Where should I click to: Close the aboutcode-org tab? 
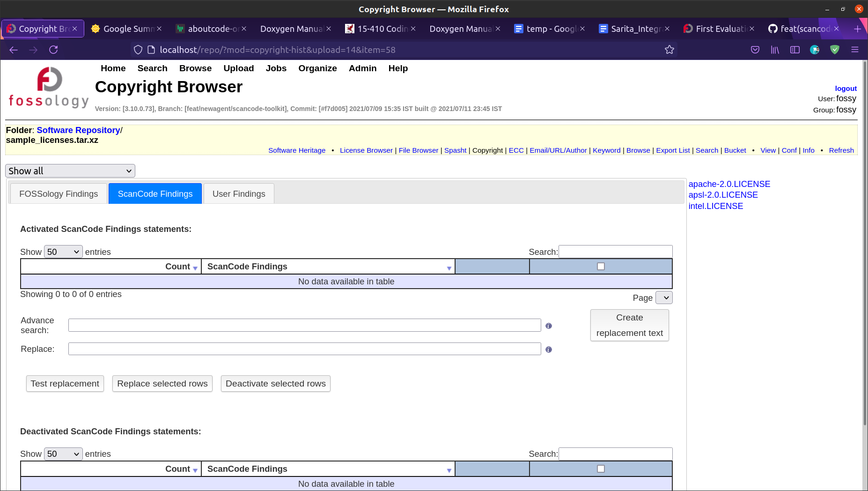[244, 29]
